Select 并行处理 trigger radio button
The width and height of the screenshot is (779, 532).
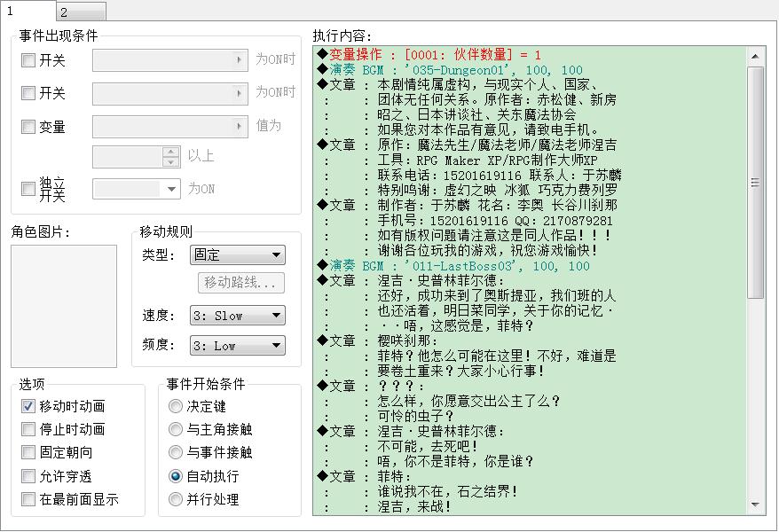point(176,499)
